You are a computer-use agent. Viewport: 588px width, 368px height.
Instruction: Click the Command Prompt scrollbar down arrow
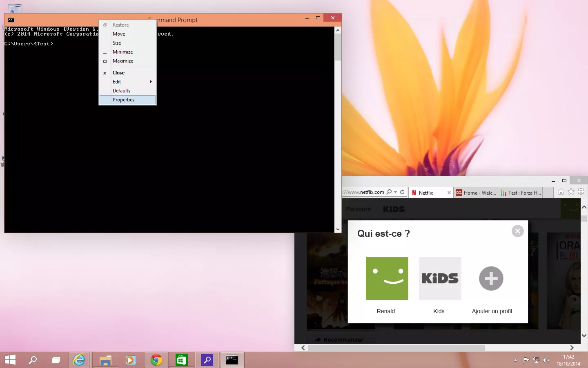pyautogui.click(x=338, y=229)
